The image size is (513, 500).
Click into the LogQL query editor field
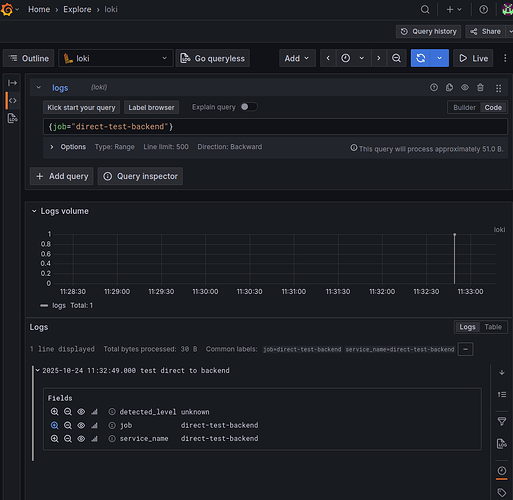pos(275,127)
